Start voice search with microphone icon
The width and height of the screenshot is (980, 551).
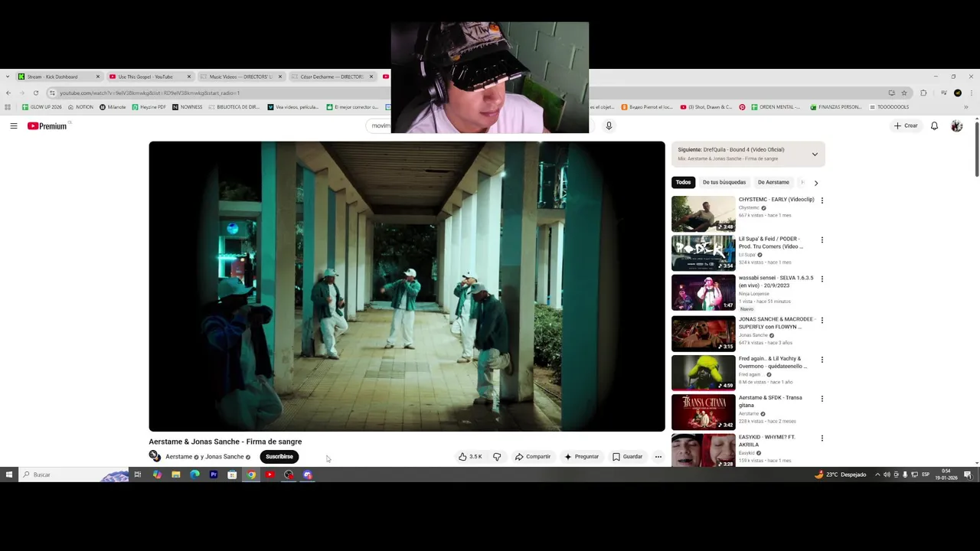pyautogui.click(x=609, y=126)
